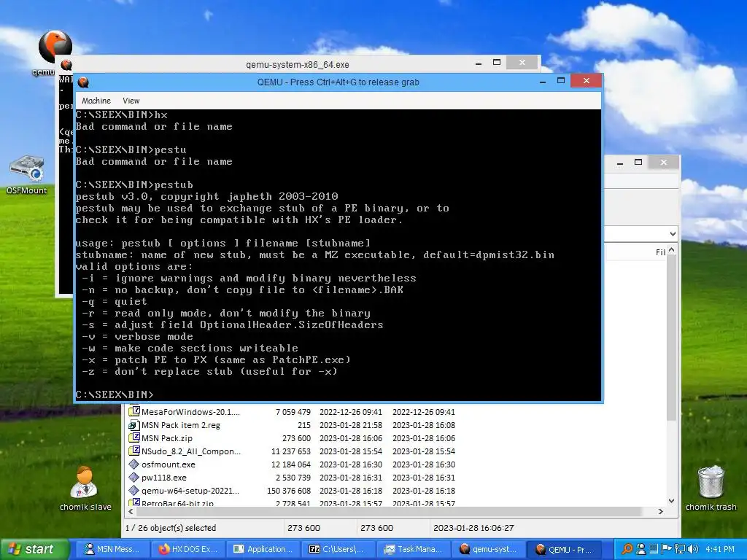Expand the path dropdown in file manager window
Image resolution: width=747 pixels, height=560 pixels.
click(672, 234)
